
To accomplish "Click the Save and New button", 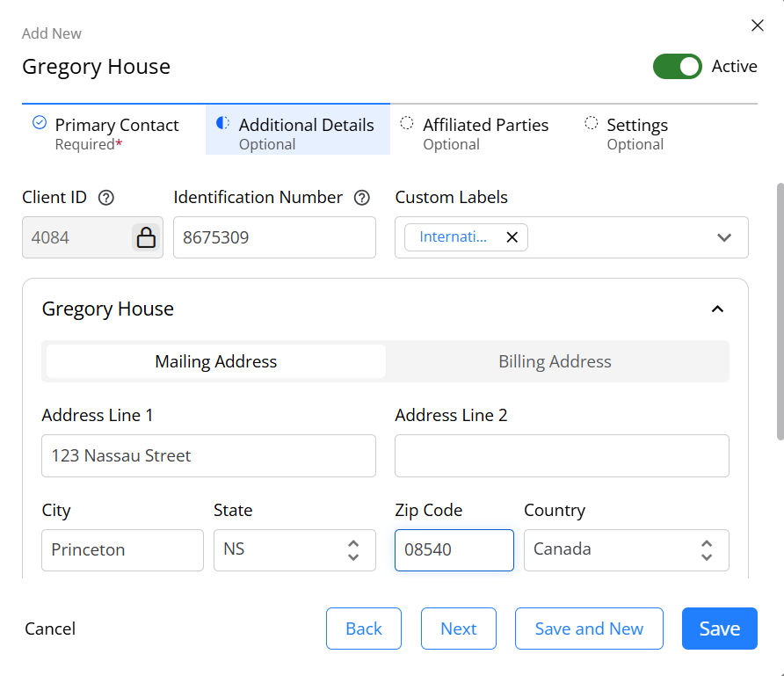I will [589, 629].
